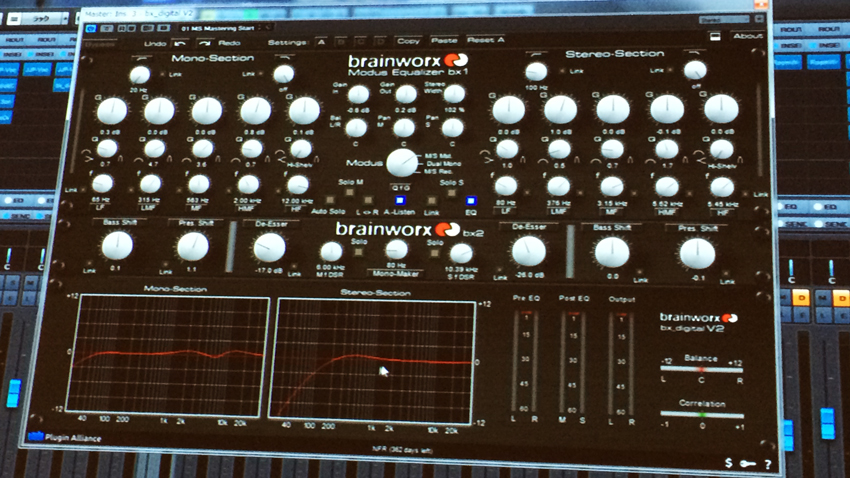Click the Balance meter bar
The image size is (850, 478).
701,369
